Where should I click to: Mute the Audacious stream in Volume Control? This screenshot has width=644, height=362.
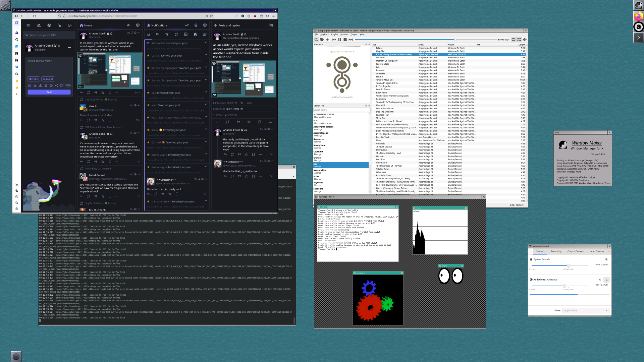pyautogui.click(x=600, y=280)
